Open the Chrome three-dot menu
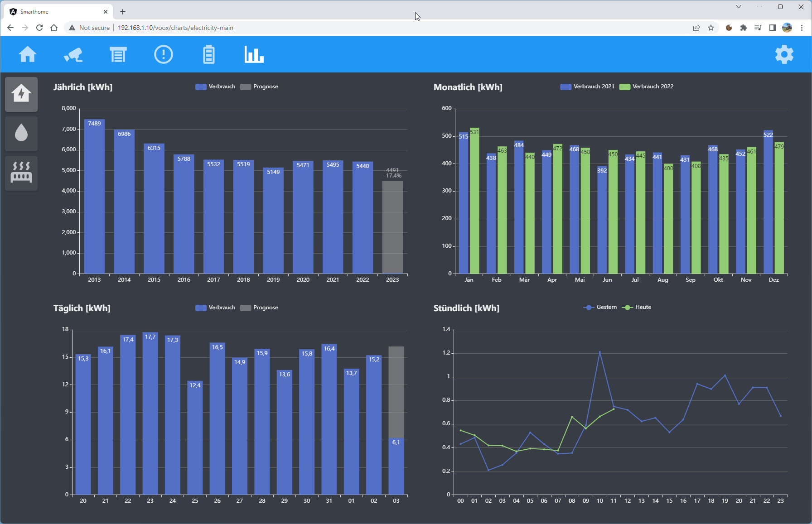This screenshot has height=524, width=812. 802,28
